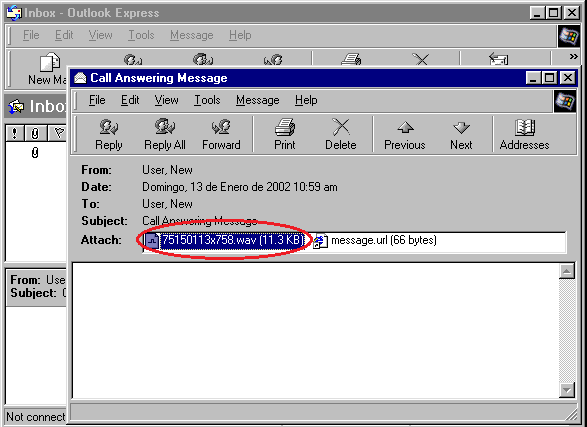This screenshot has height=427, width=587.
Task: Click the Reply All toolbar icon
Action: pyautogui.click(x=165, y=135)
